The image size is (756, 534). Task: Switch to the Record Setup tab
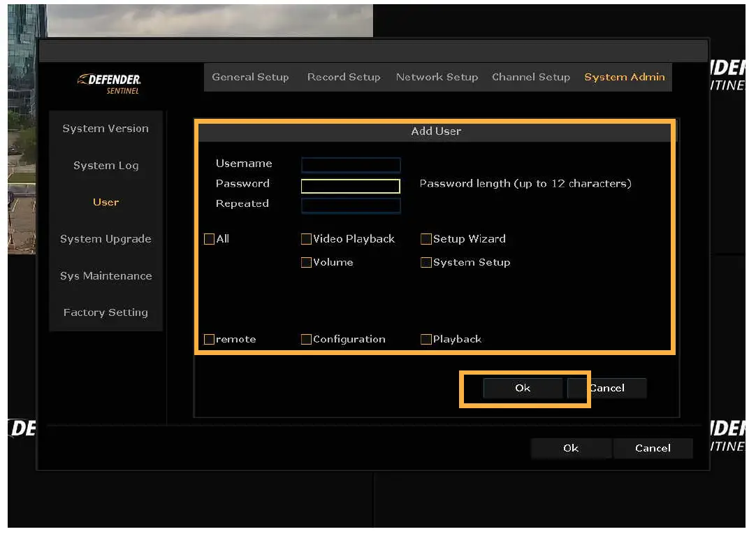coord(344,77)
